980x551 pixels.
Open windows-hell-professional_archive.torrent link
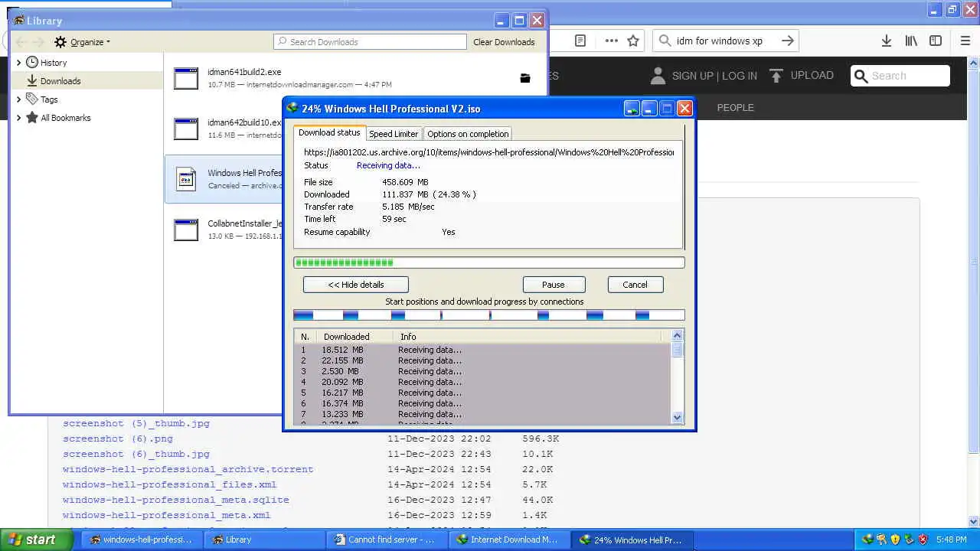(x=188, y=469)
